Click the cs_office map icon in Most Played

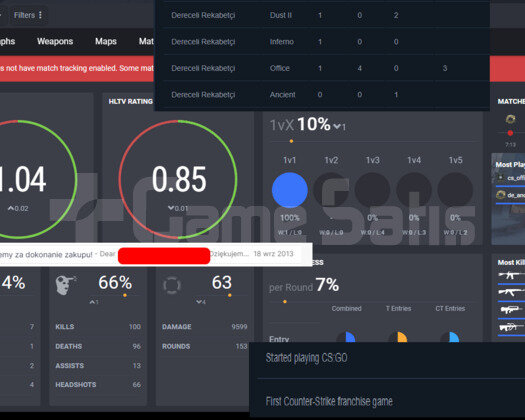pyautogui.click(x=501, y=178)
